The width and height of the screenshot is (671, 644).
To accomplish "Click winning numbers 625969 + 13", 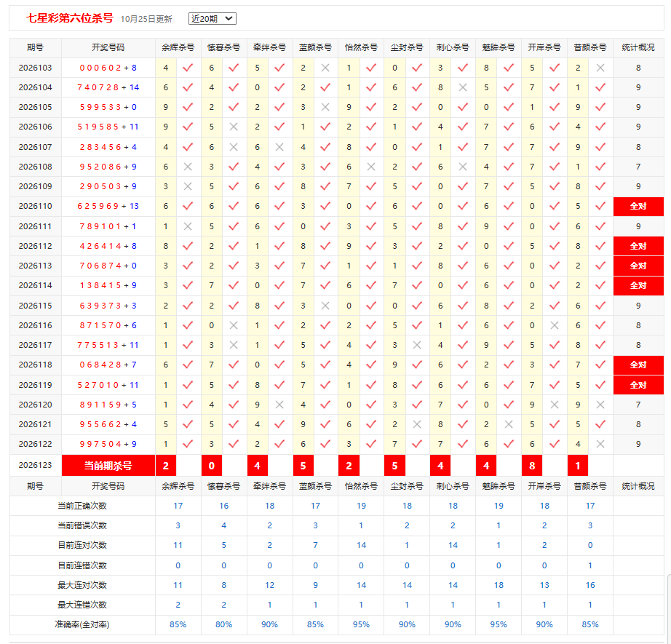I will pyautogui.click(x=108, y=206).
